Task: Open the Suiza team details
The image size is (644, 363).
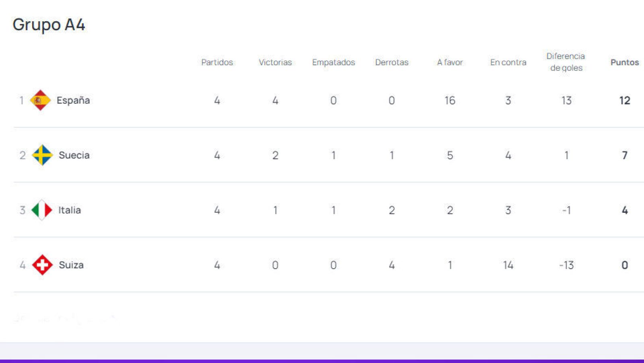Action: point(72,265)
